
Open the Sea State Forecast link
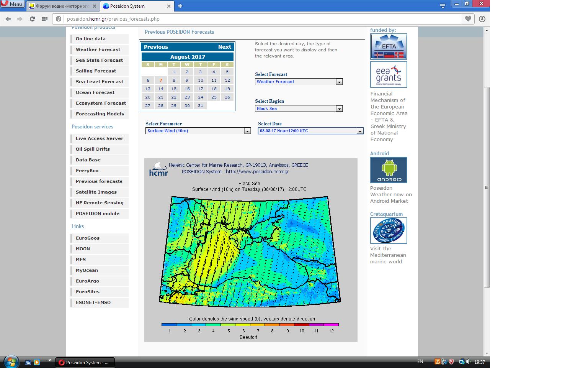coord(99,60)
